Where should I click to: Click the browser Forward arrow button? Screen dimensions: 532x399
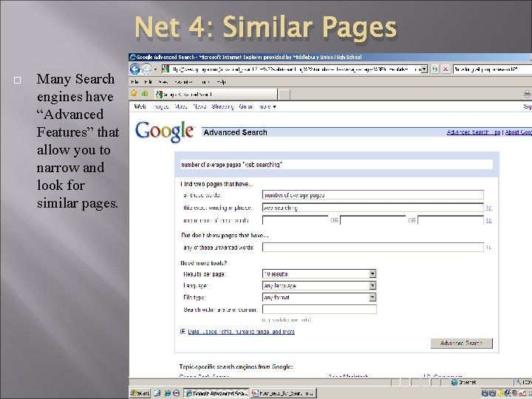click(146, 69)
